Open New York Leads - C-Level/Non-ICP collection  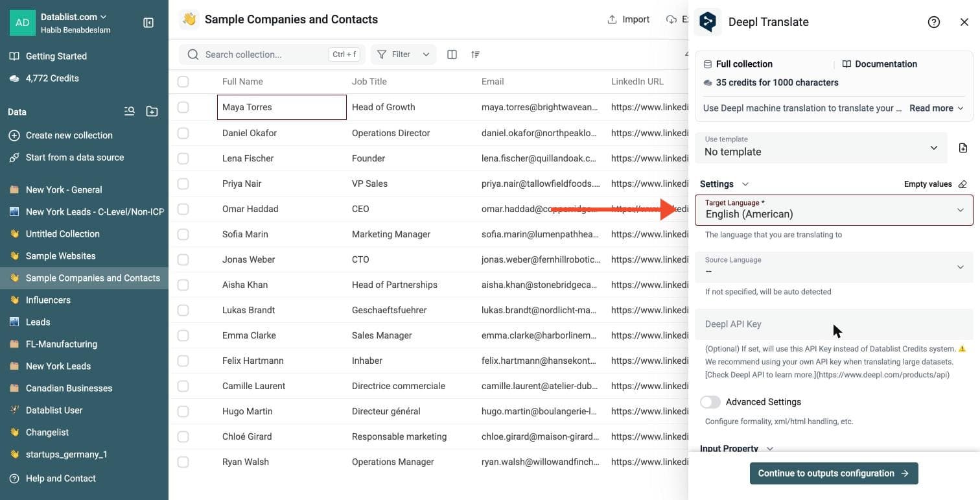[84, 211]
